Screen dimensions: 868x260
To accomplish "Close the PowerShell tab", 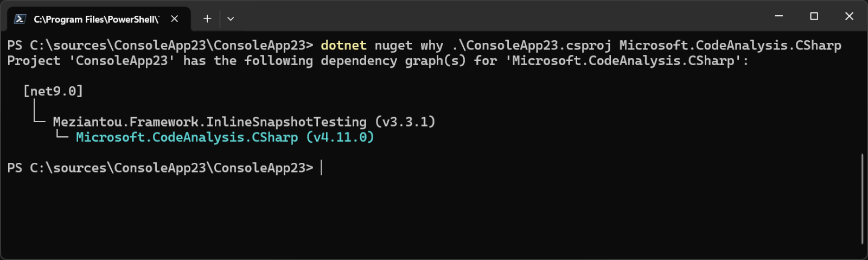I will click(175, 19).
